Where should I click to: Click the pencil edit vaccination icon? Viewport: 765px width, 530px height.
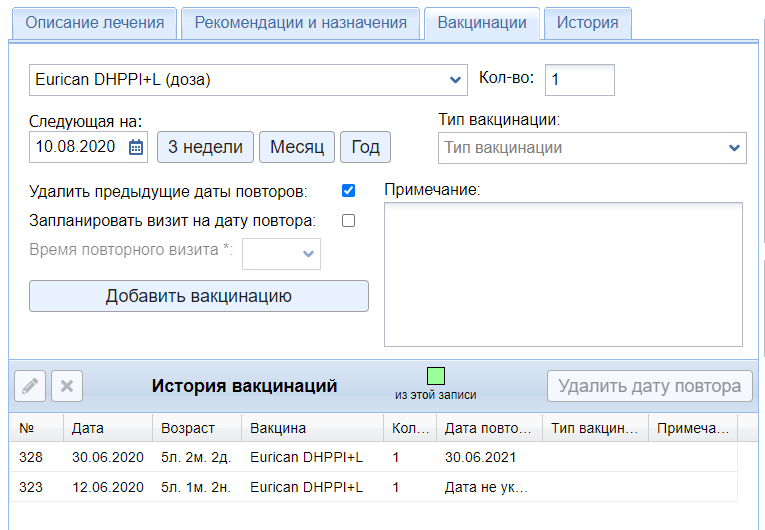31,385
